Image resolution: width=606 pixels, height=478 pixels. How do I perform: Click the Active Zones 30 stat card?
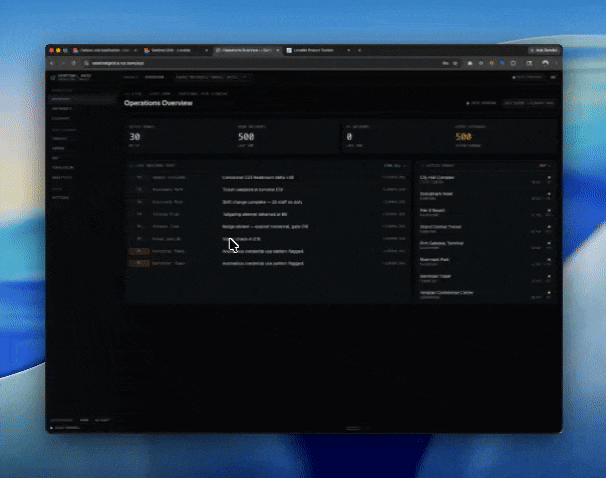click(x=155, y=135)
